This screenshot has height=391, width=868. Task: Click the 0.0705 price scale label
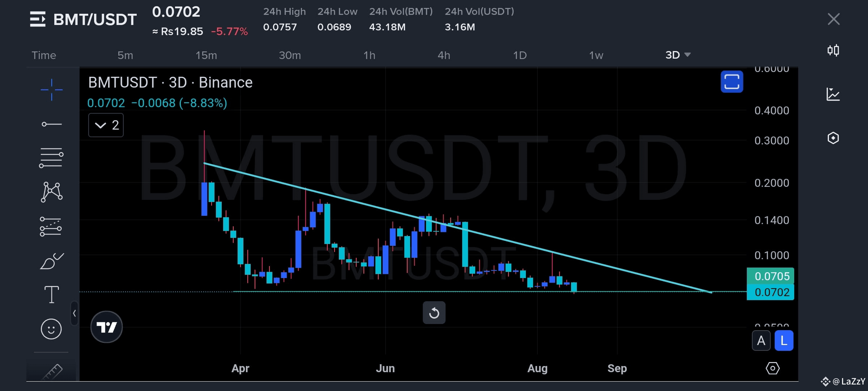[x=770, y=276]
